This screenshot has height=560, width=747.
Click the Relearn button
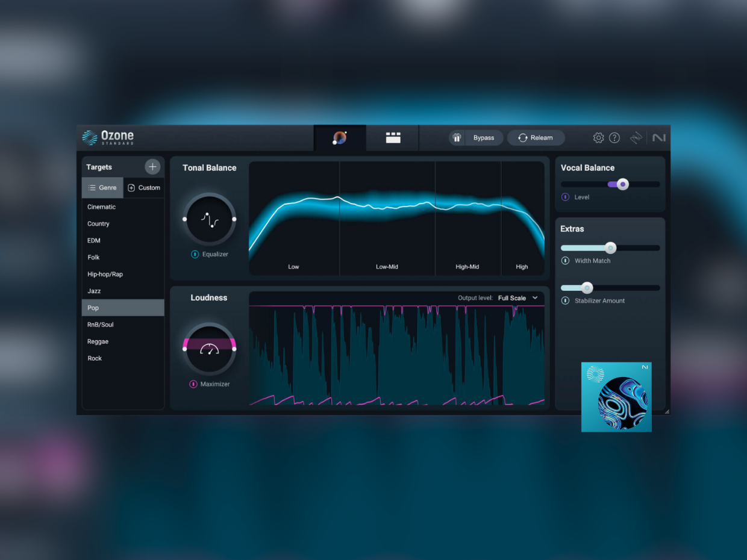(x=536, y=137)
